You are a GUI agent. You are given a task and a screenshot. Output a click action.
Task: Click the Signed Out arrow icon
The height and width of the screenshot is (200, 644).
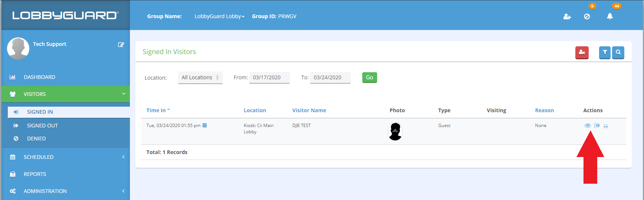[x=16, y=126]
